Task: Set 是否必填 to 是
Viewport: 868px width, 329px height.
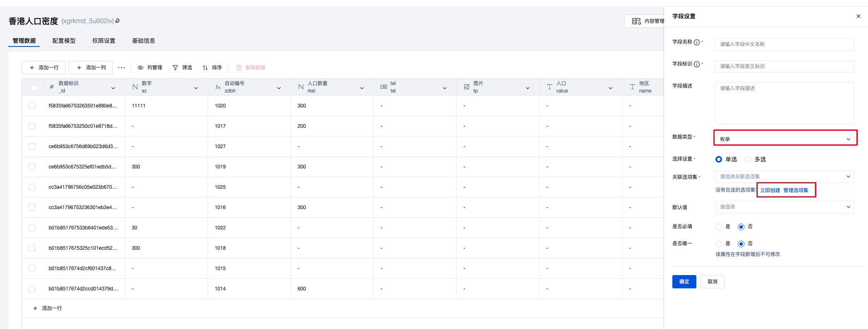Action: pyautogui.click(x=719, y=227)
